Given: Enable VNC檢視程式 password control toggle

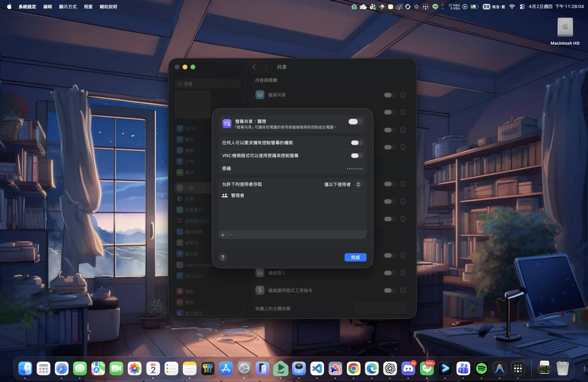Looking at the screenshot, I should pyautogui.click(x=357, y=155).
